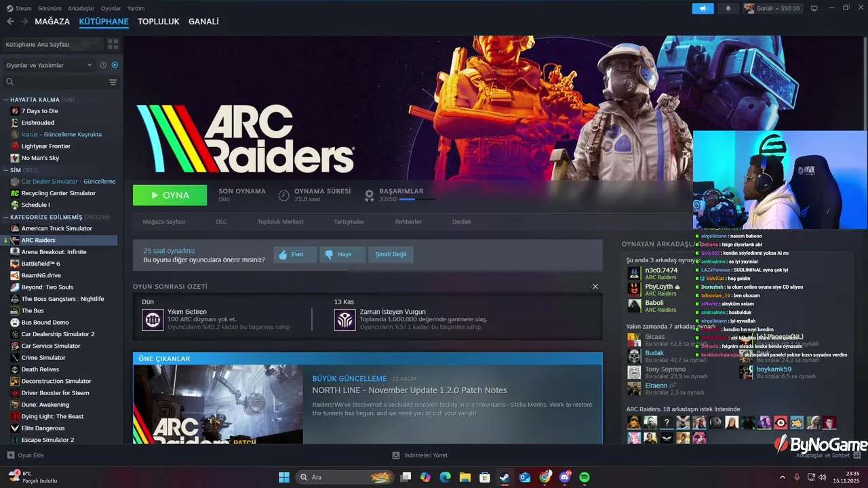Open the DLC tab

click(x=222, y=222)
